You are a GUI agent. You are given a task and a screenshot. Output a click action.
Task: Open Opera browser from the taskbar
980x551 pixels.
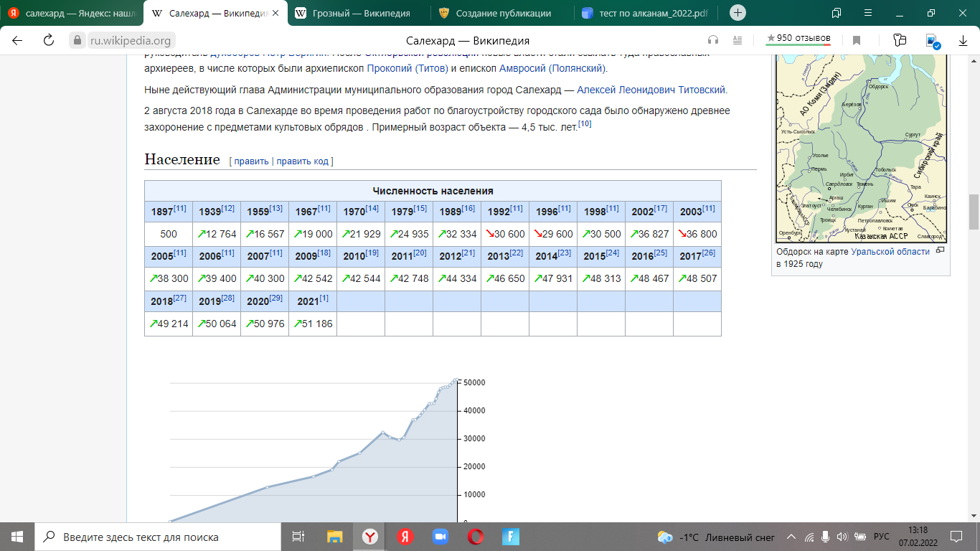(x=475, y=537)
